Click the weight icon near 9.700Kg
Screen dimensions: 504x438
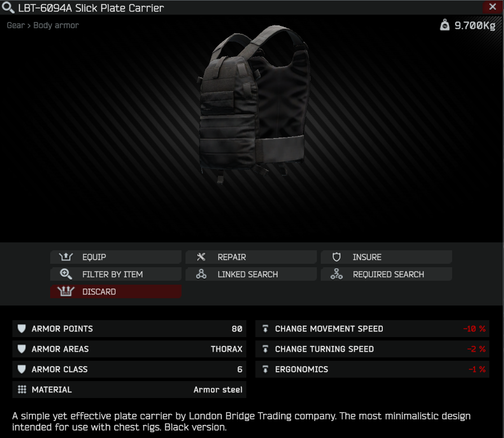[x=445, y=25]
